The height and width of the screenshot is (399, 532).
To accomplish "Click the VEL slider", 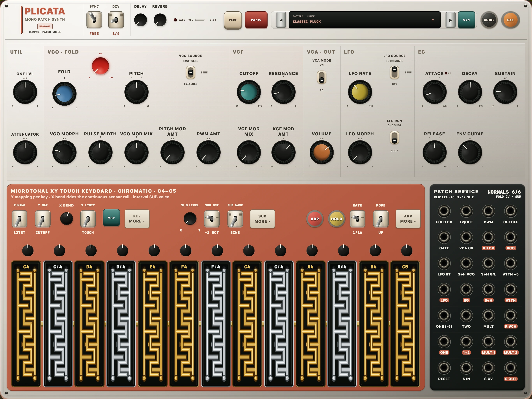I will [x=200, y=20].
